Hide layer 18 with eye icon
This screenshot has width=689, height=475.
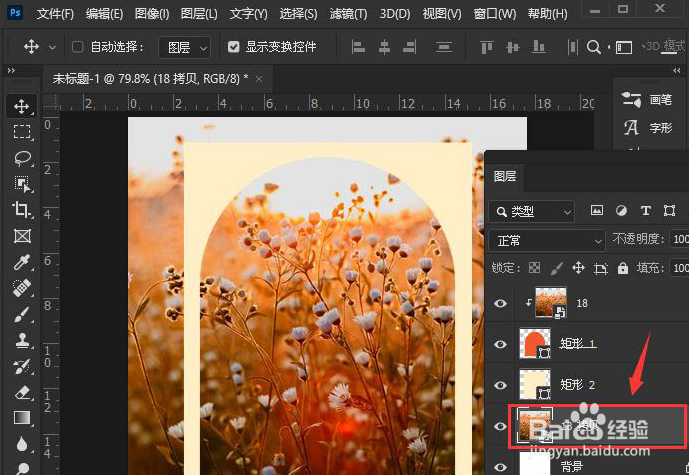point(500,303)
